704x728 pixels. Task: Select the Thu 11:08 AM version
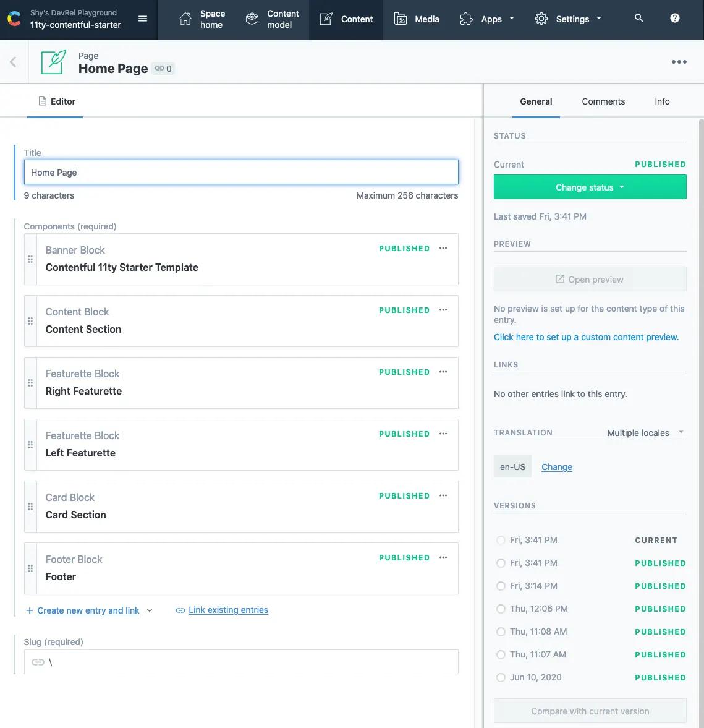(x=501, y=632)
